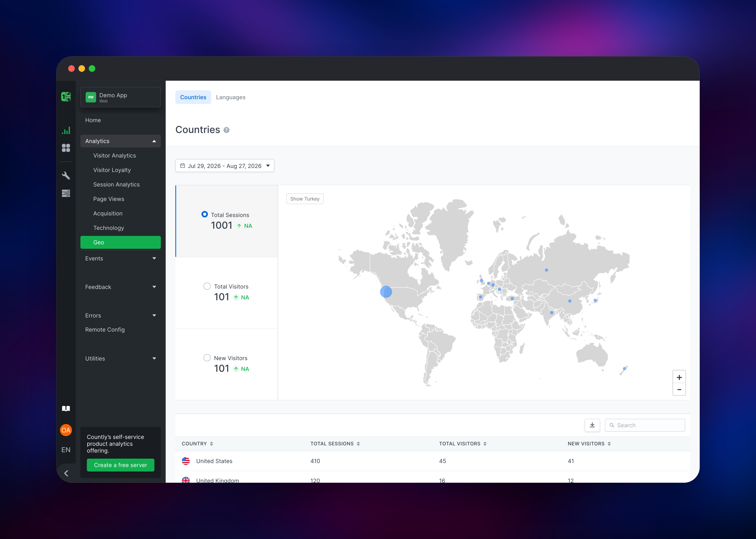Open Acquisition in sidebar

pos(108,213)
